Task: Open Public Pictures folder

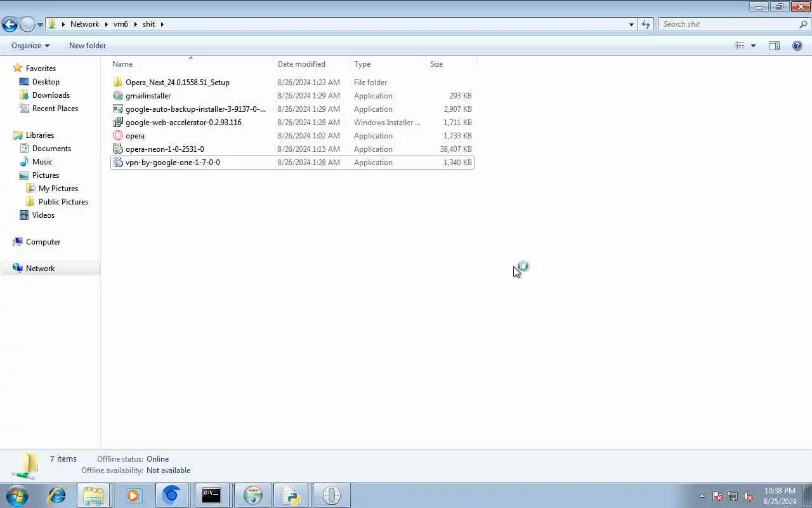Action: tap(63, 202)
